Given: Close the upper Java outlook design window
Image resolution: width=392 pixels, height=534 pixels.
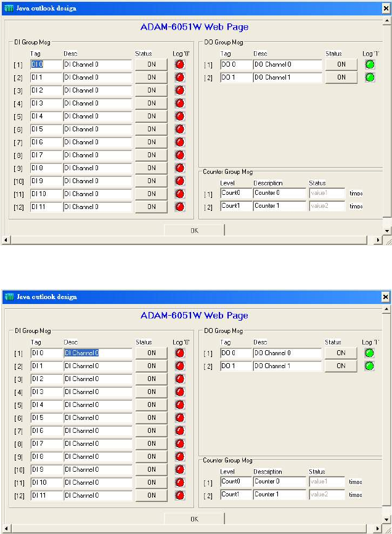Looking at the screenshot, I should pyautogui.click(x=386, y=8).
